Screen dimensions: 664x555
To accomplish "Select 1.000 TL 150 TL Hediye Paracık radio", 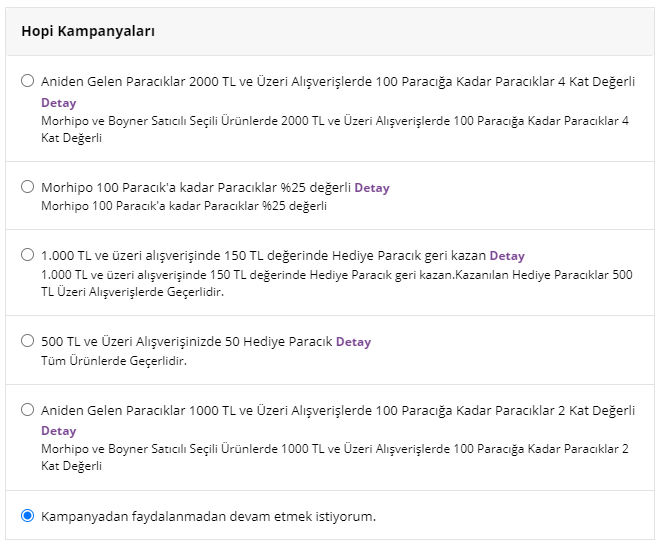I will click(x=28, y=255).
